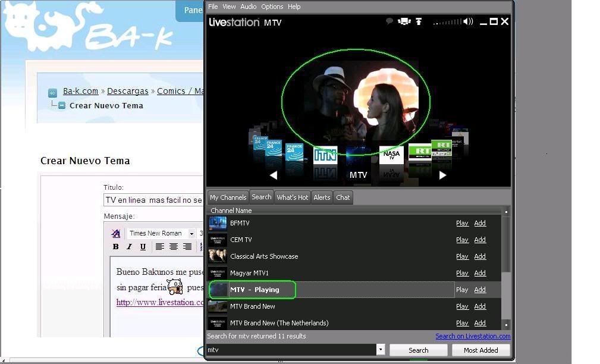
Task: Select the 'MTV Brand New' row text
Action: coord(253,306)
